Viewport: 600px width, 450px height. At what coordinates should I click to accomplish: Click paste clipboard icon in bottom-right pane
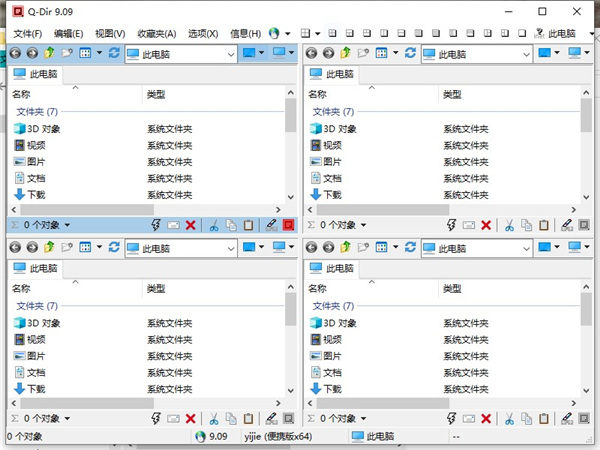(x=545, y=420)
